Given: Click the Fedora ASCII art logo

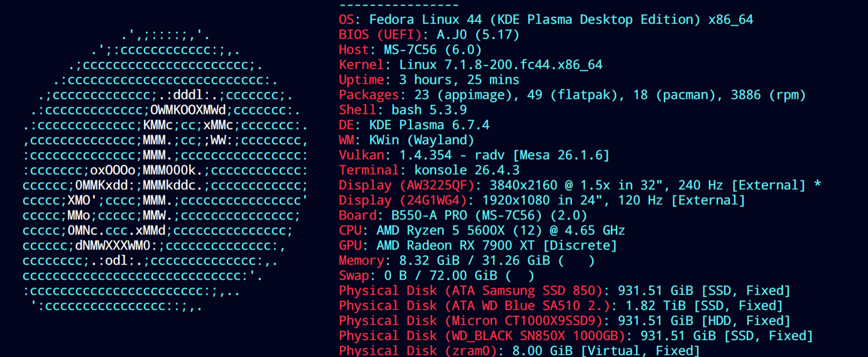Looking at the screenshot, I should tap(165, 170).
